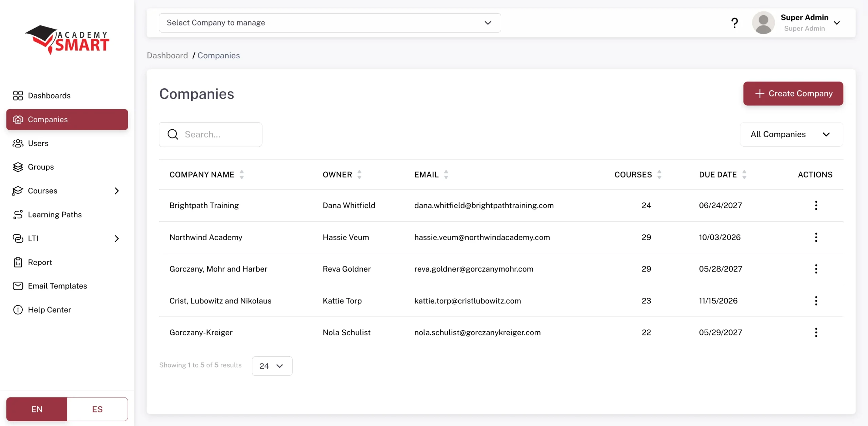
Task: Sort table by Email arrows
Action: pyautogui.click(x=446, y=174)
